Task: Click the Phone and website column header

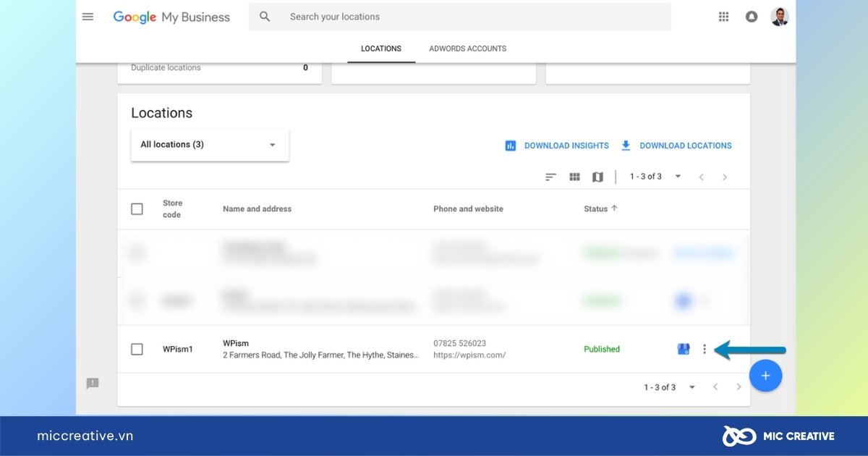Action: (x=468, y=208)
